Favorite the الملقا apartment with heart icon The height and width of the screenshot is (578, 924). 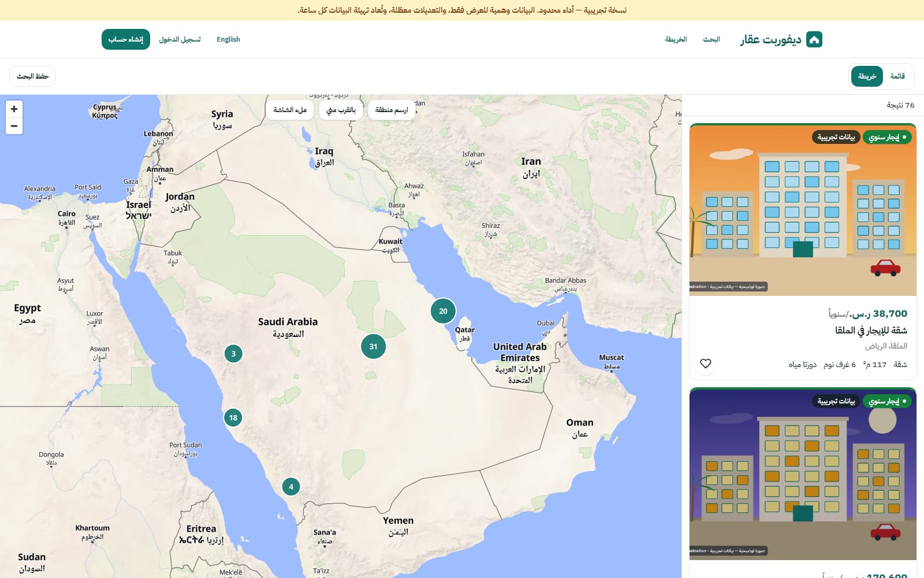(x=705, y=364)
